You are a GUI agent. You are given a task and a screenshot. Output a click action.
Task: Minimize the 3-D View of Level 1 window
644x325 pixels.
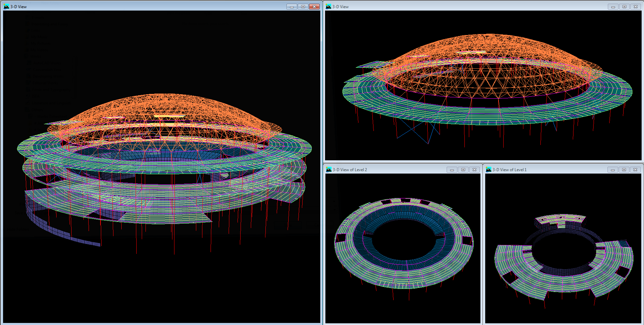point(613,170)
